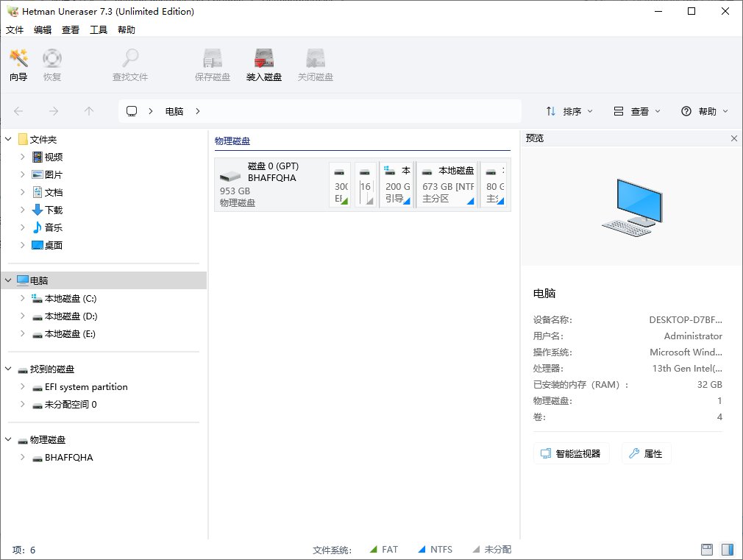Open the 编辑 menu
This screenshot has height=560, width=743.
coord(43,30)
